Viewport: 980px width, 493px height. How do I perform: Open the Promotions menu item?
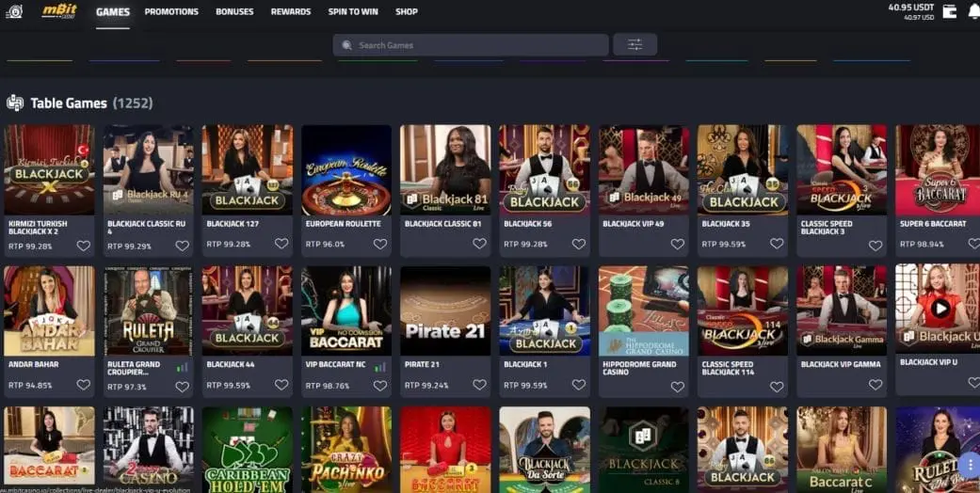[171, 12]
